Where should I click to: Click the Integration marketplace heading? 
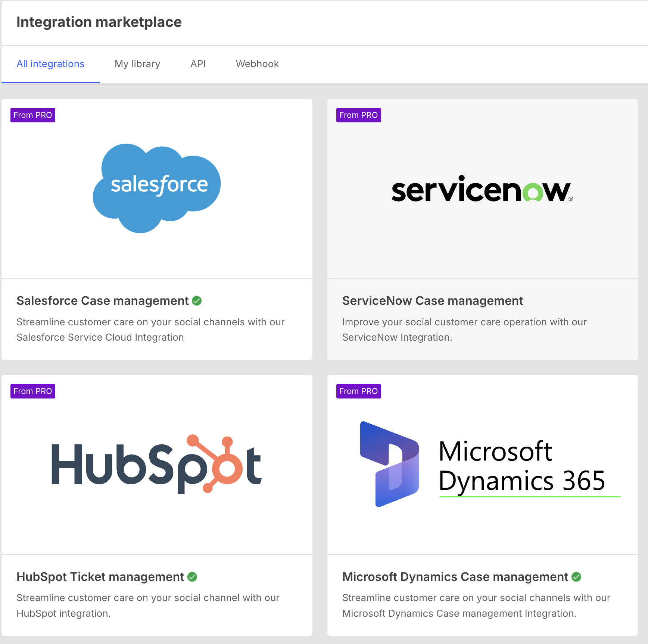point(99,22)
